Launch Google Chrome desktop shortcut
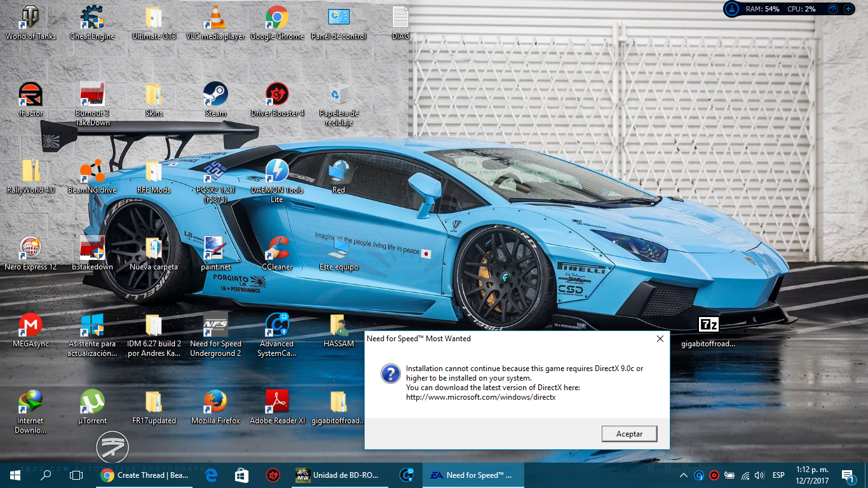The height and width of the screenshot is (488, 868). coord(277,23)
